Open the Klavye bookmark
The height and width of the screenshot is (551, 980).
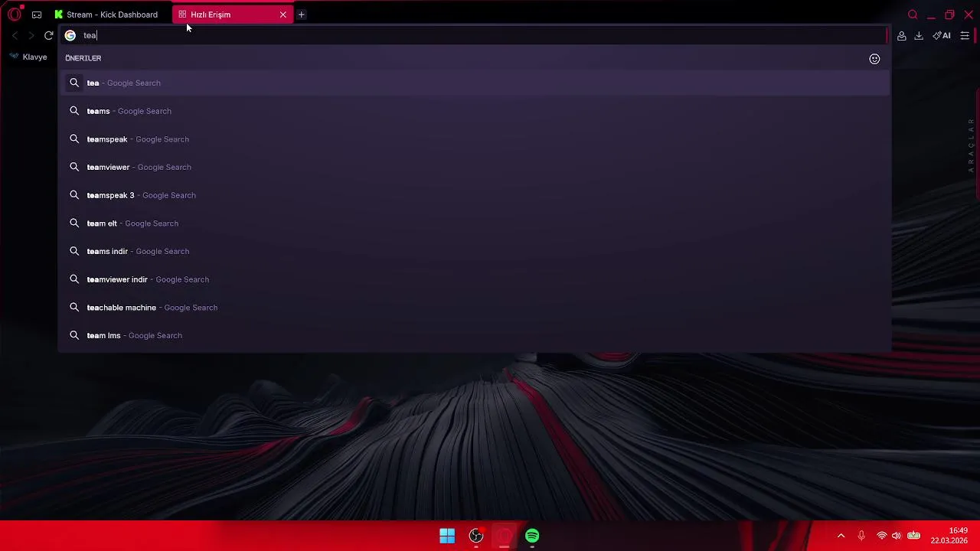(x=28, y=57)
